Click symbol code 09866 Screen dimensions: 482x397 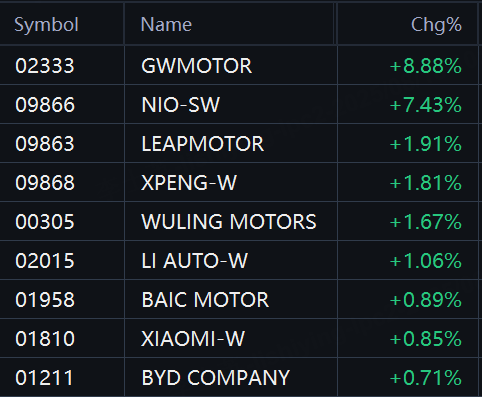(x=45, y=105)
